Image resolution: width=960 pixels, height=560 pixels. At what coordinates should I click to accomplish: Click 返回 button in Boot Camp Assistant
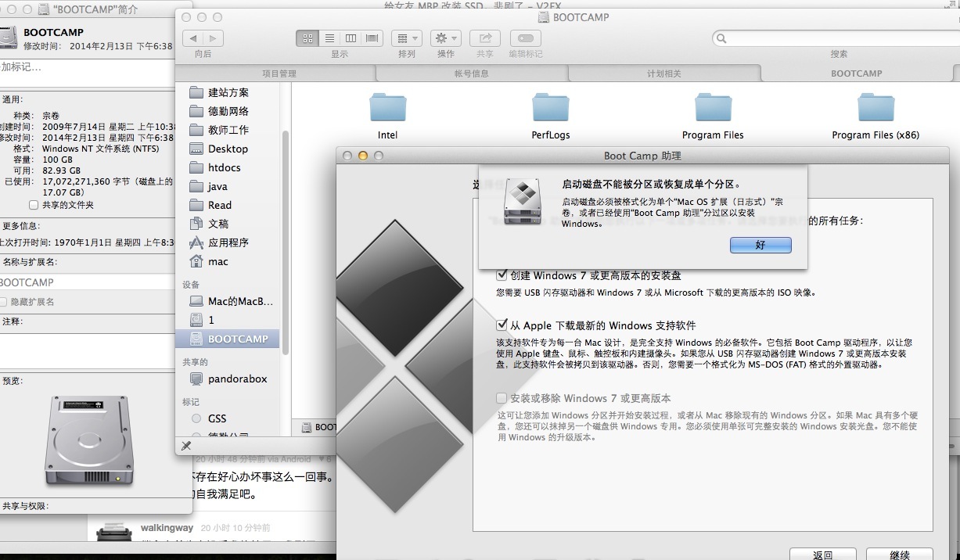click(822, 555)
